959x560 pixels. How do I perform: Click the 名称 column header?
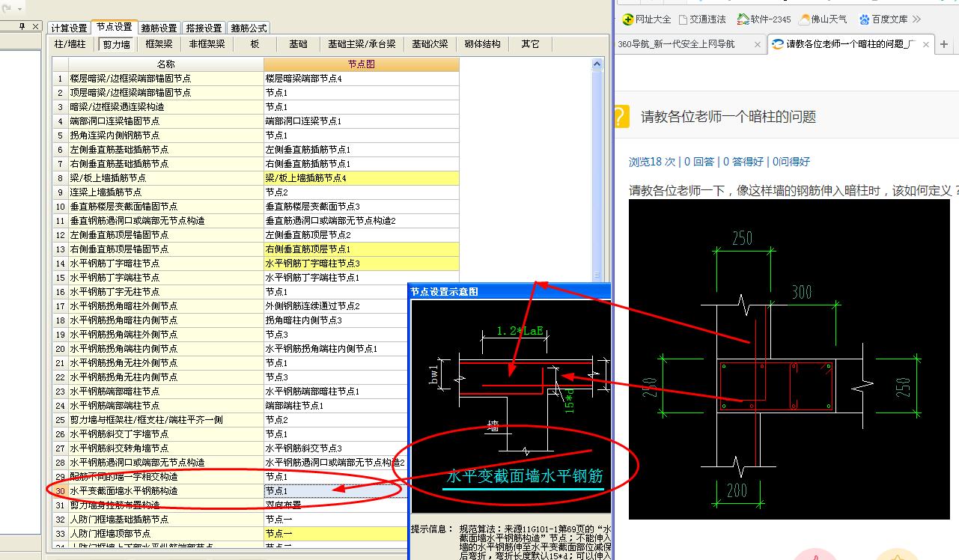pos(165,64)
